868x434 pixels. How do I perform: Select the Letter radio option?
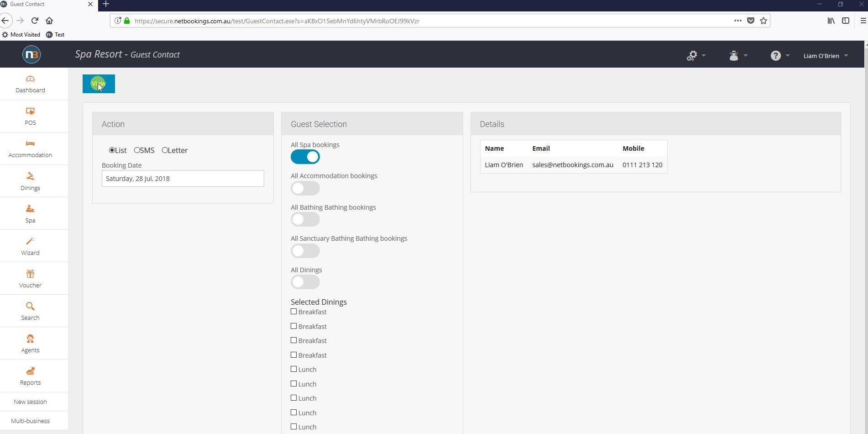click(x=165, y=150)
